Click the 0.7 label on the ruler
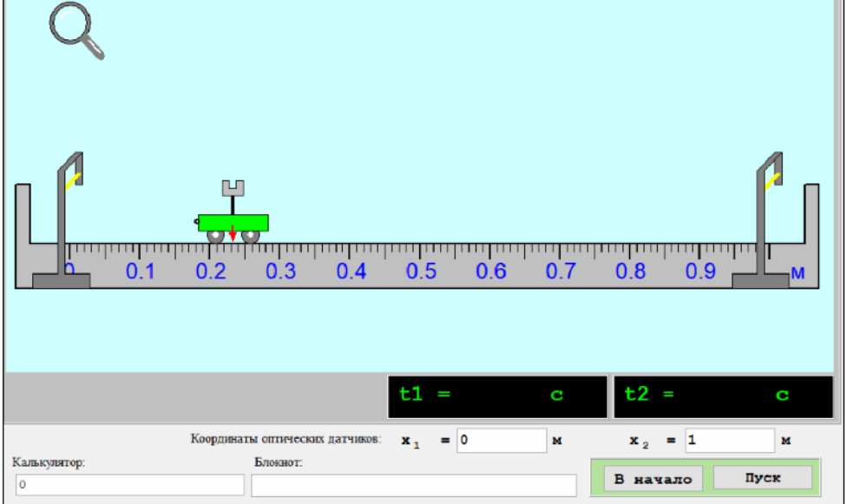This screenshot has height=504, width=847. tap(561, 271)
